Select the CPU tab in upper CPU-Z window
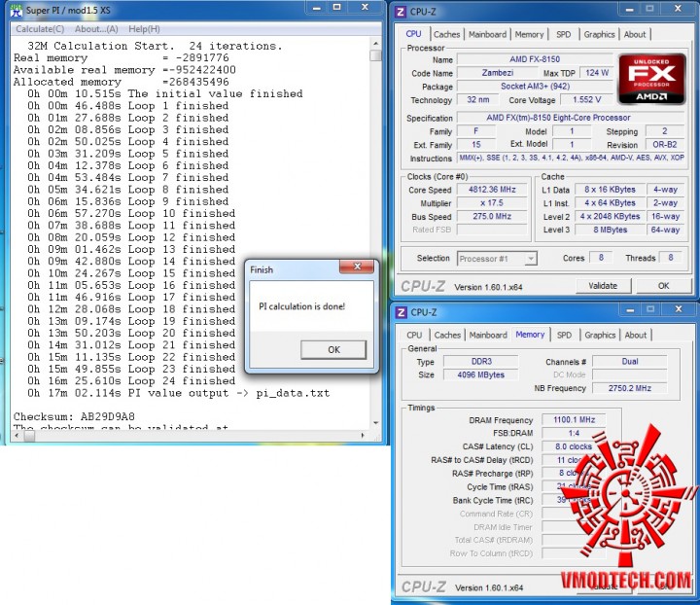Viewport: 700px width, 605px height. 413,34
